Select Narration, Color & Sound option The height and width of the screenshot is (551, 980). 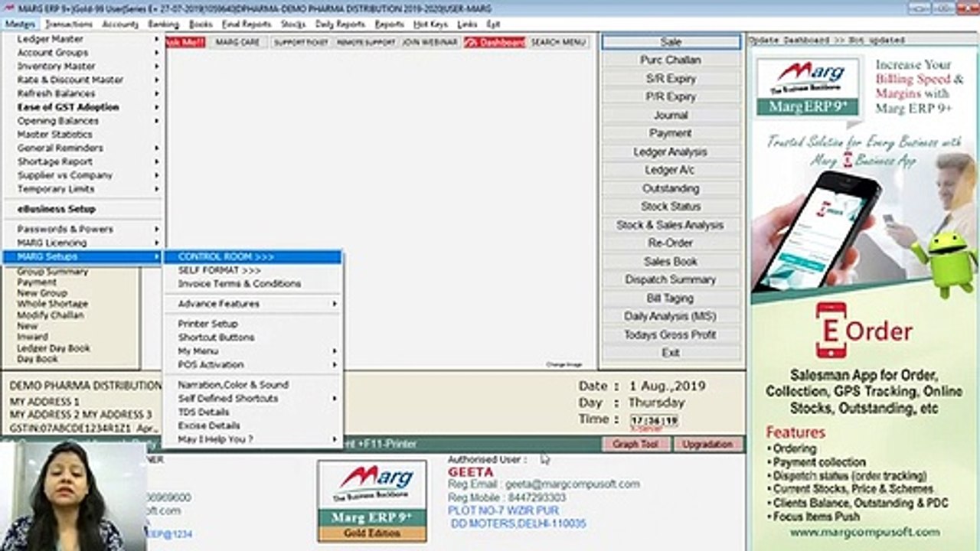tap(253, 385)
